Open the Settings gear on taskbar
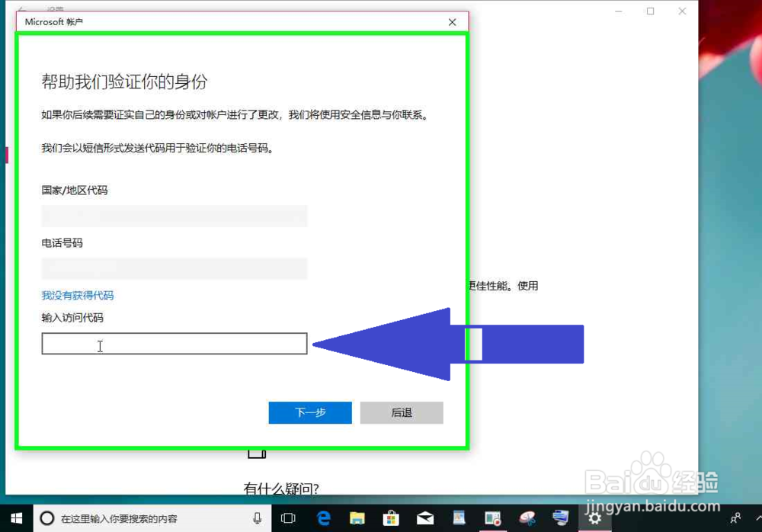 pos(595,518)
